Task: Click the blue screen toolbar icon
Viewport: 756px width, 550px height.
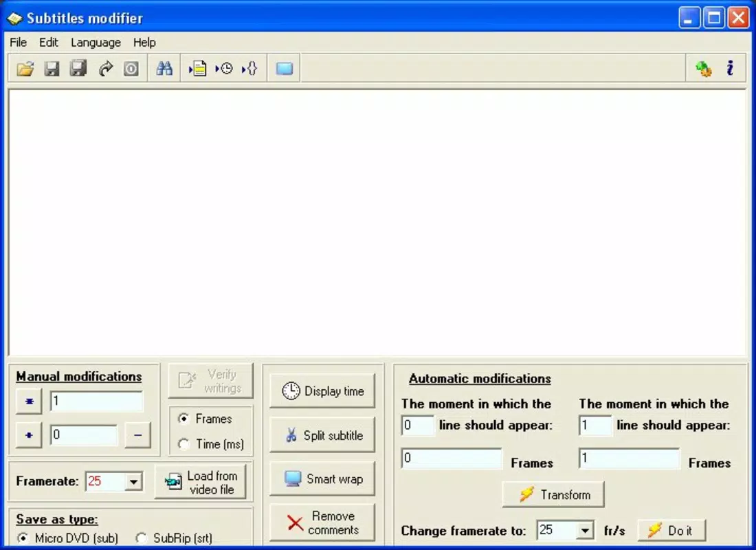Action: pos(285,69)
